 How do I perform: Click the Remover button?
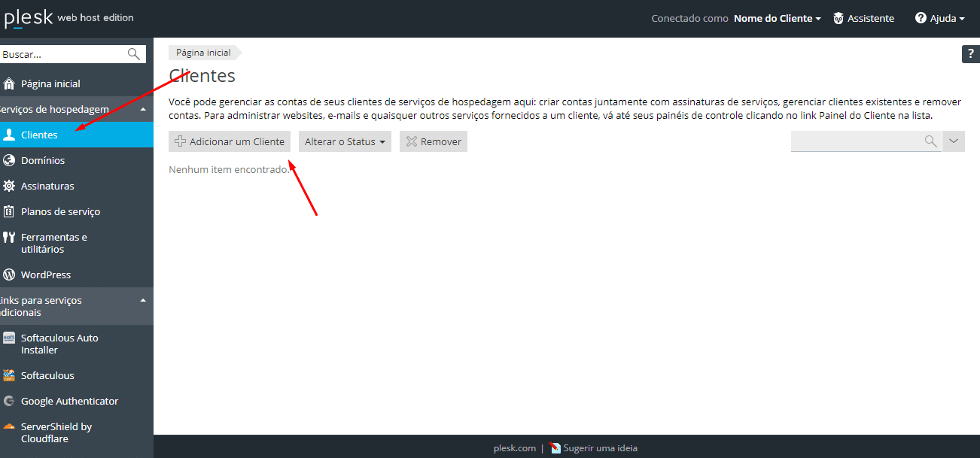434,141
